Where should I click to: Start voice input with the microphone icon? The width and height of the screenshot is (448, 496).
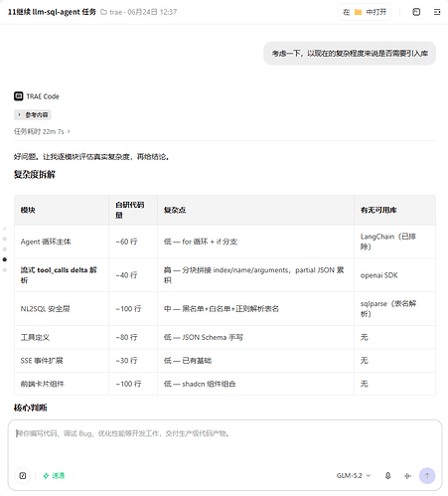[387, 476]
